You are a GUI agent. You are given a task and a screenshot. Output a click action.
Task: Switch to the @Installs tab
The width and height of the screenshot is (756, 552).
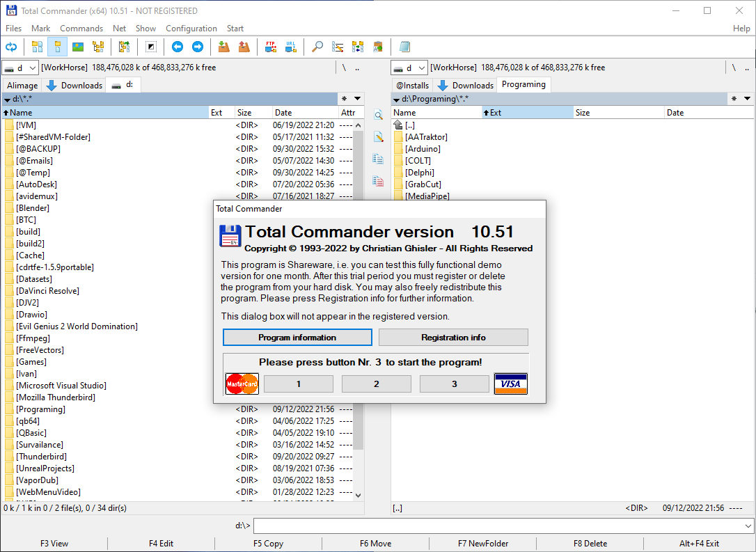(412, 86)
